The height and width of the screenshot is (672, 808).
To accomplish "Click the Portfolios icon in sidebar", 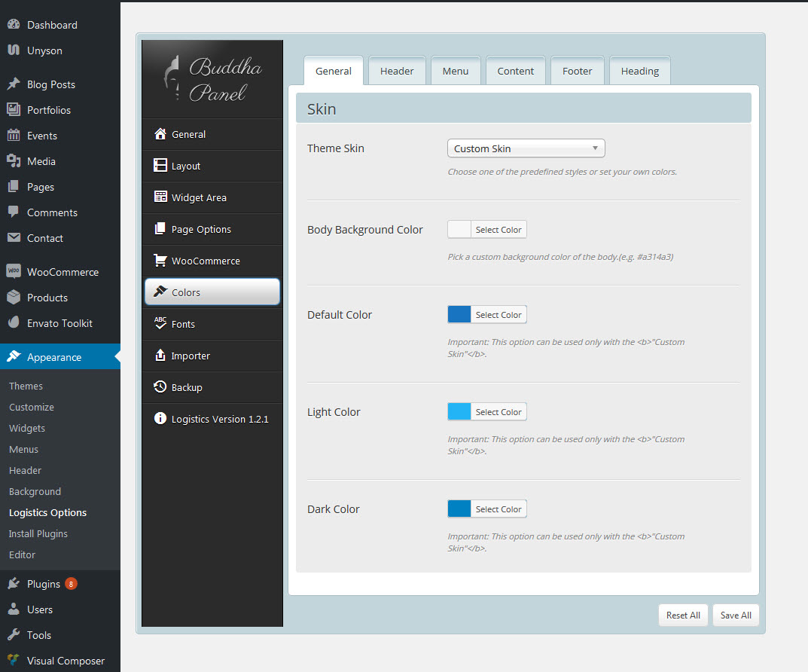I will point(14,109).
